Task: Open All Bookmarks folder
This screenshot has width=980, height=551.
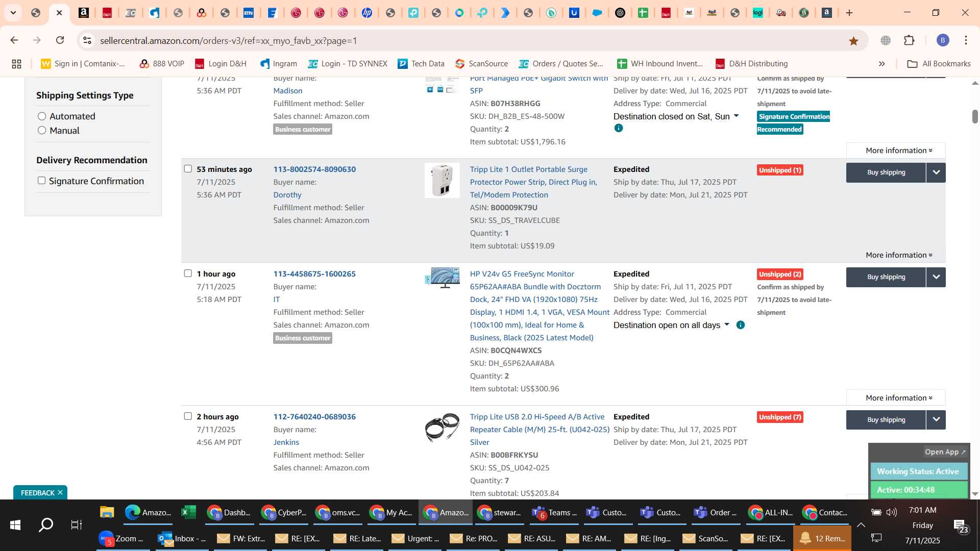Action: [939, 64]
